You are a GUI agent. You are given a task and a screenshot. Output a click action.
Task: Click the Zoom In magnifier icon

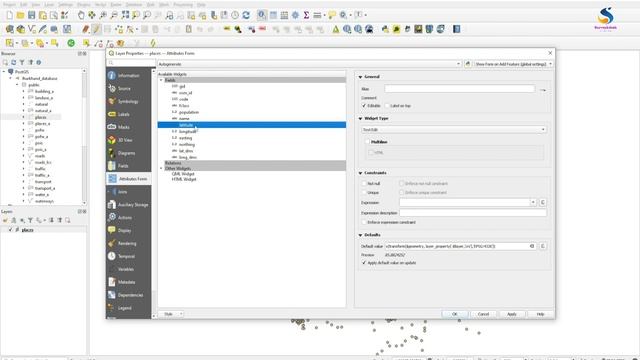(103, 15)
